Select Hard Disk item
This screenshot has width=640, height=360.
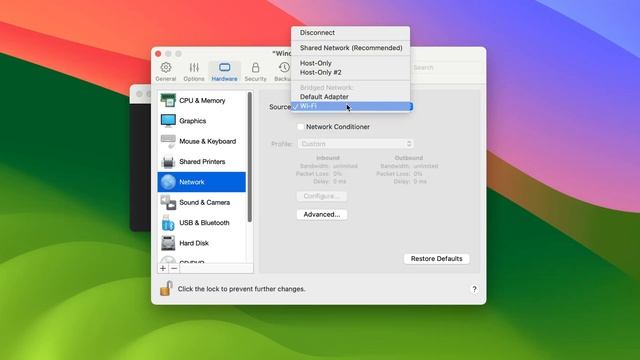click(x=202, y=243)
